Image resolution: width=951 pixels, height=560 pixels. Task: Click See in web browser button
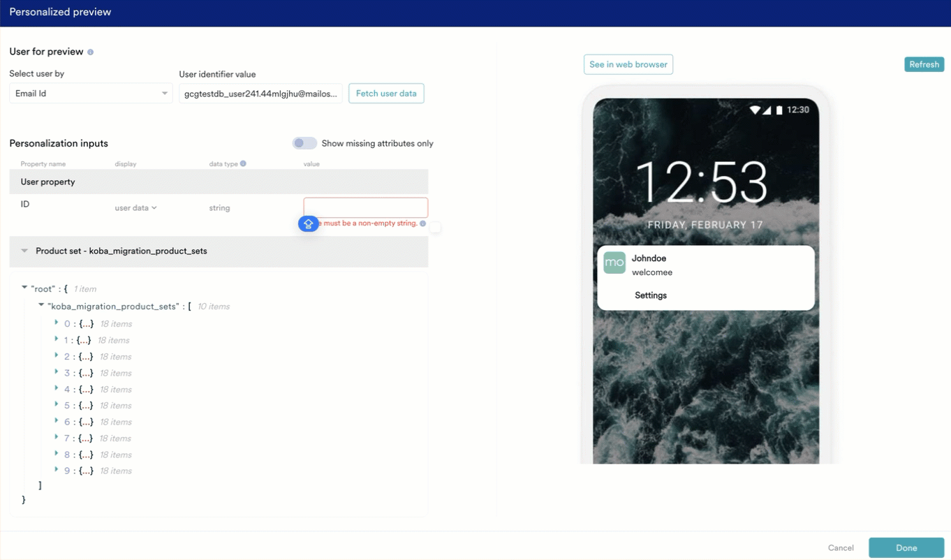pos(628,64)
